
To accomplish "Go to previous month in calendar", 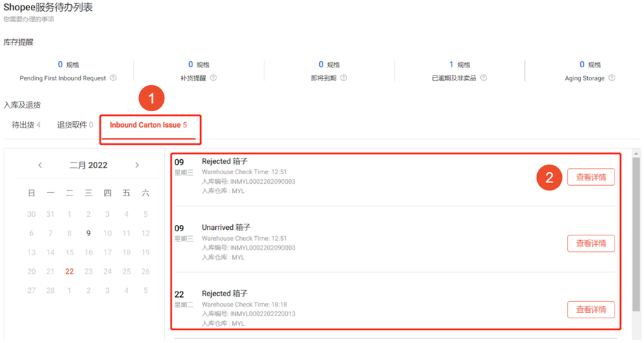I will (x=40, y=165).
